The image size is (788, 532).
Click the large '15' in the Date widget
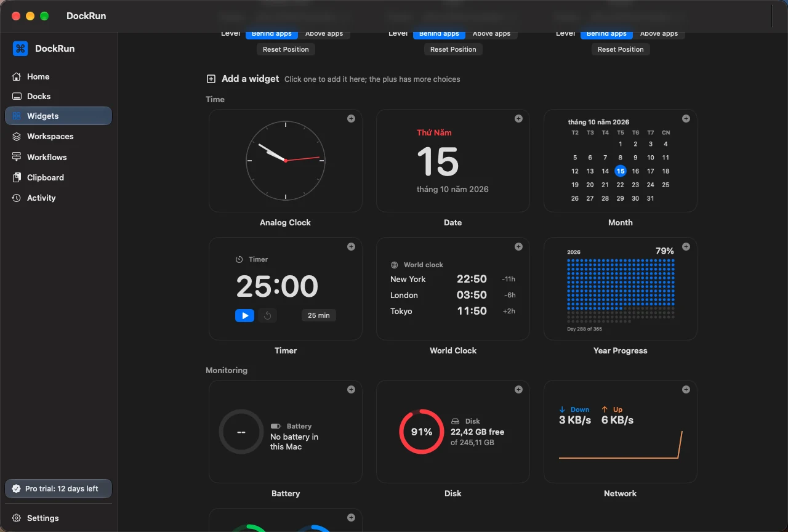(438, 162)
